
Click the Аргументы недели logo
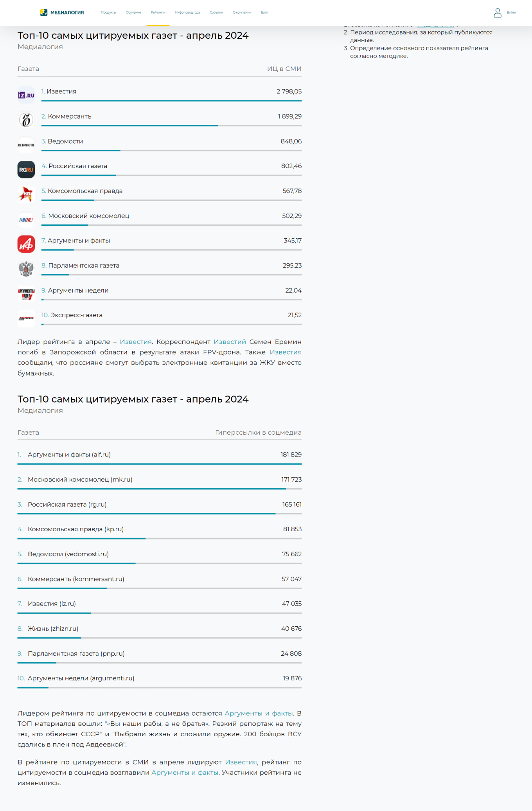[x=26, y=294]
